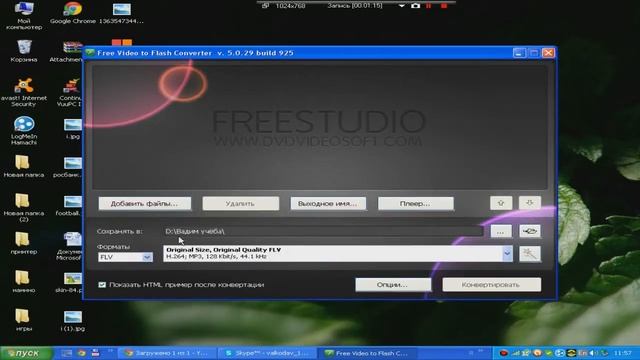The width and height of the screenshot is (640, 360).
Task: Click the system tray clock 11:57
Action: click(x=622, y=353)
